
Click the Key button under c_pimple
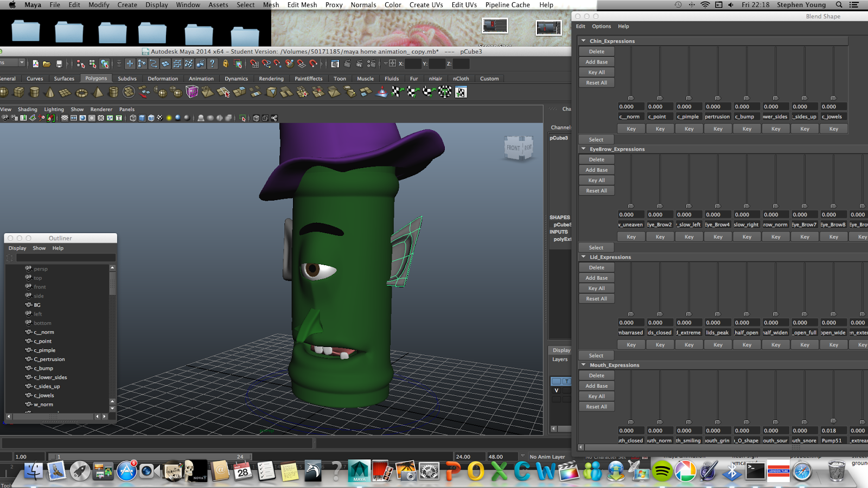tap(689, 129)
